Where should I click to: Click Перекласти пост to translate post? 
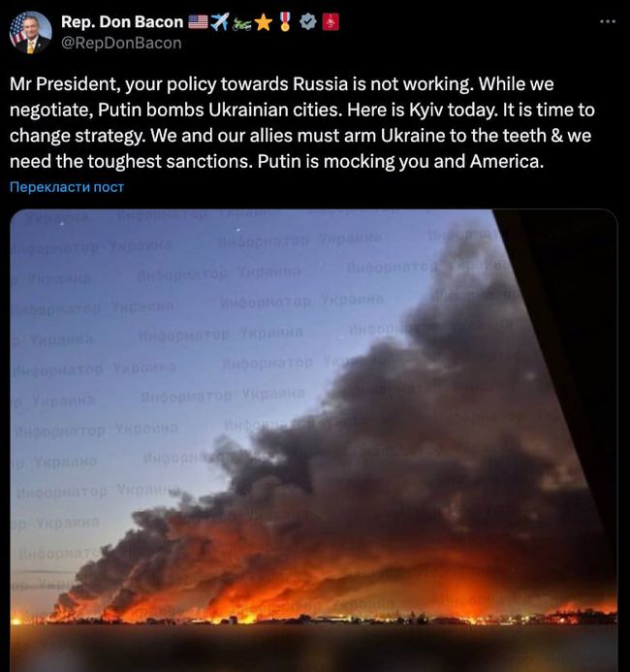66,187
